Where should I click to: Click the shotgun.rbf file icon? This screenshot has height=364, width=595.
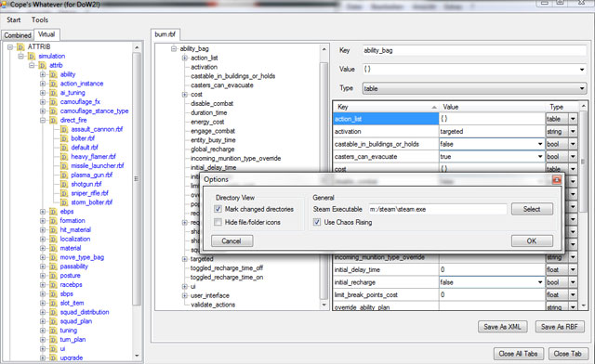pos(64,184)
